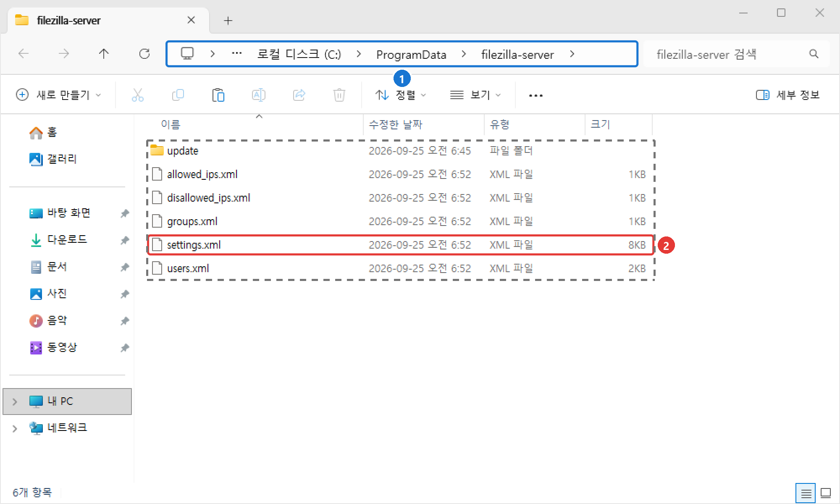Select the users.xml file
This screenshot has width=840, height=504.
coord(401,268)
